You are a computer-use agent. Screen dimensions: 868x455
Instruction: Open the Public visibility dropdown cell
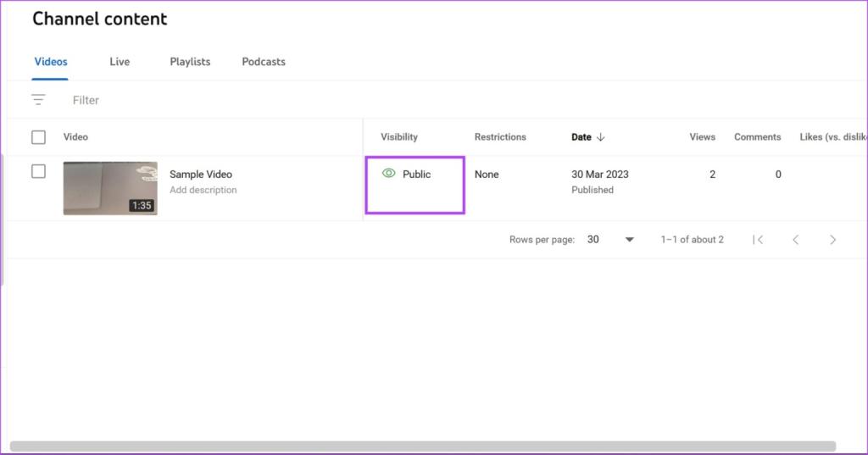click(x=415, y=185)
